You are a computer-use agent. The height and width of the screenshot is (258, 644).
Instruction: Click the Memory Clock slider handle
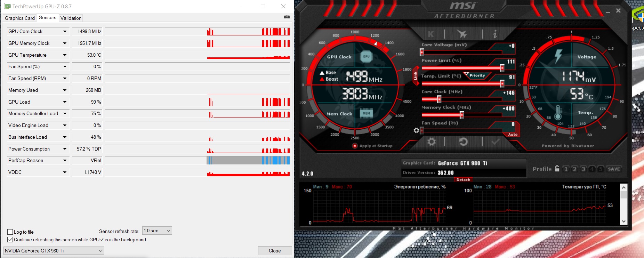(462, 115)
